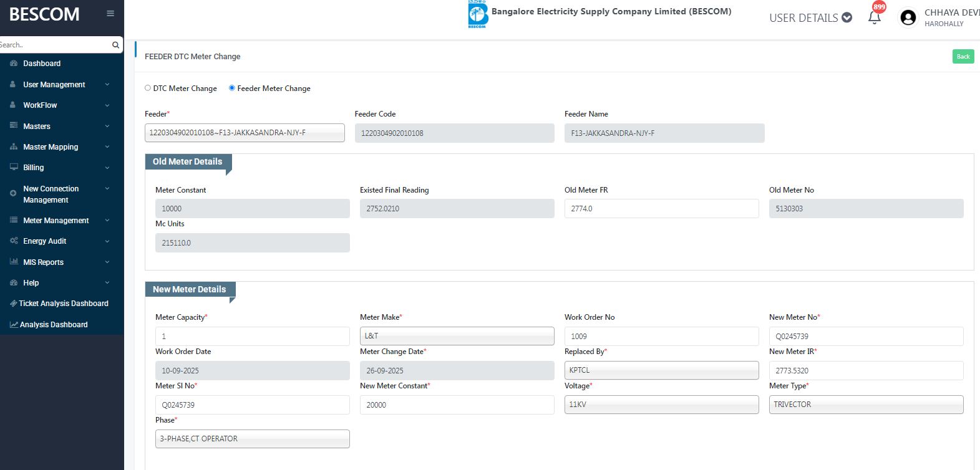Click the green Back button

[x=963, y=56]
